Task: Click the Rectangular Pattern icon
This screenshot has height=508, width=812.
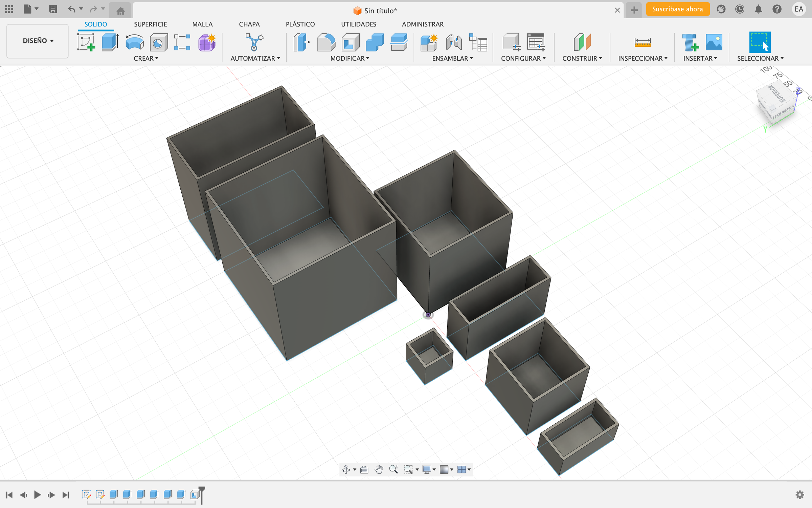Action: (x=182, y=42)
